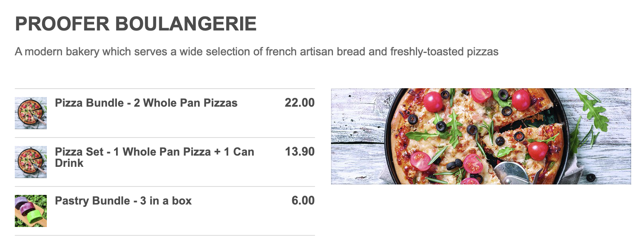Image resolution: width=644 pixels, height=237 pixels.
Task: Click the 22.00 price
Action: tap(299, 103)
